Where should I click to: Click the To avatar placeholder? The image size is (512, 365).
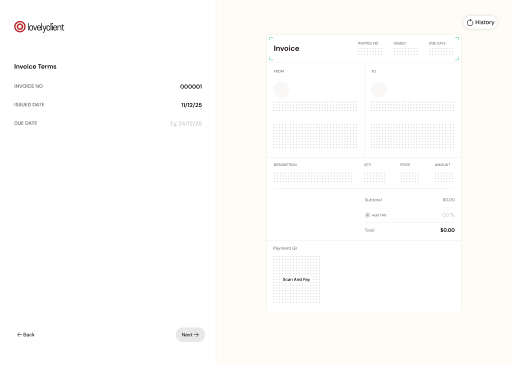coord(379,89)
